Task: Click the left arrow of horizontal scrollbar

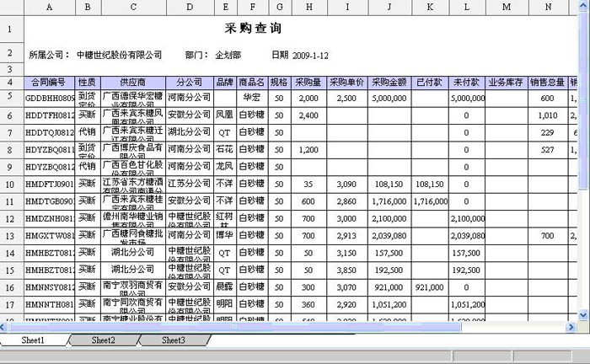Action: (x=5, y=327)
